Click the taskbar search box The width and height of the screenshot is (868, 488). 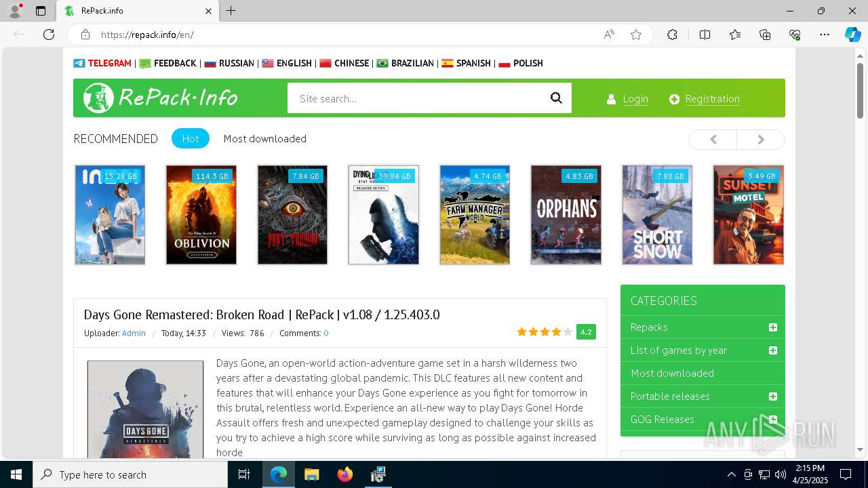pyautogui.click(x=130, y=474)
